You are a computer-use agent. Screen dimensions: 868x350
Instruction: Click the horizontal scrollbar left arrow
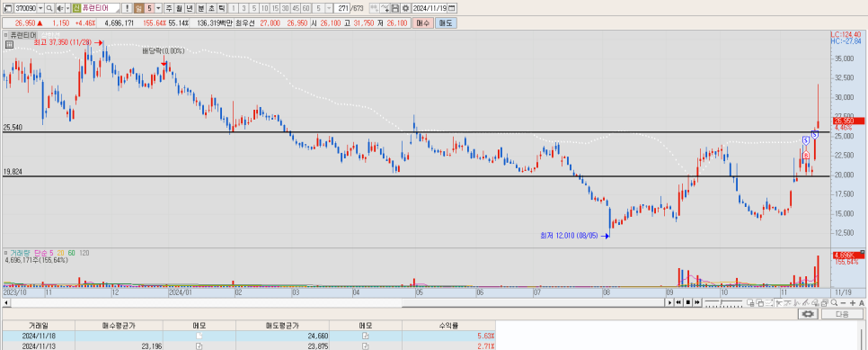coord(6,303)
